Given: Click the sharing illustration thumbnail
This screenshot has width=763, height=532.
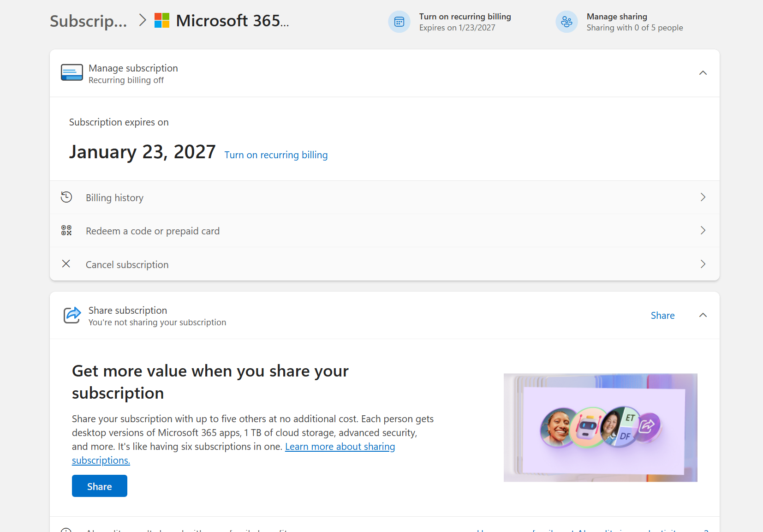Looking at the screenshot, I should 600,428.
